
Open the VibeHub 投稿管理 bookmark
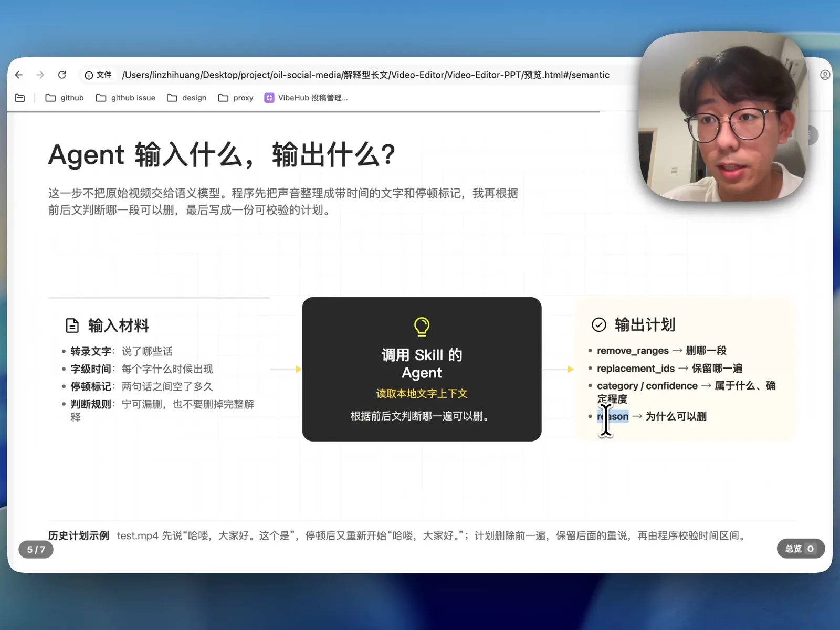click(x=306, y=98)
